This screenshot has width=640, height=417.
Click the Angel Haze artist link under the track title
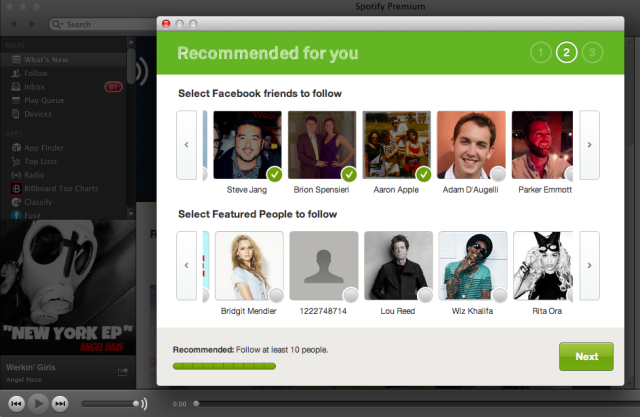pyautogui.click(x=24, y=380)
